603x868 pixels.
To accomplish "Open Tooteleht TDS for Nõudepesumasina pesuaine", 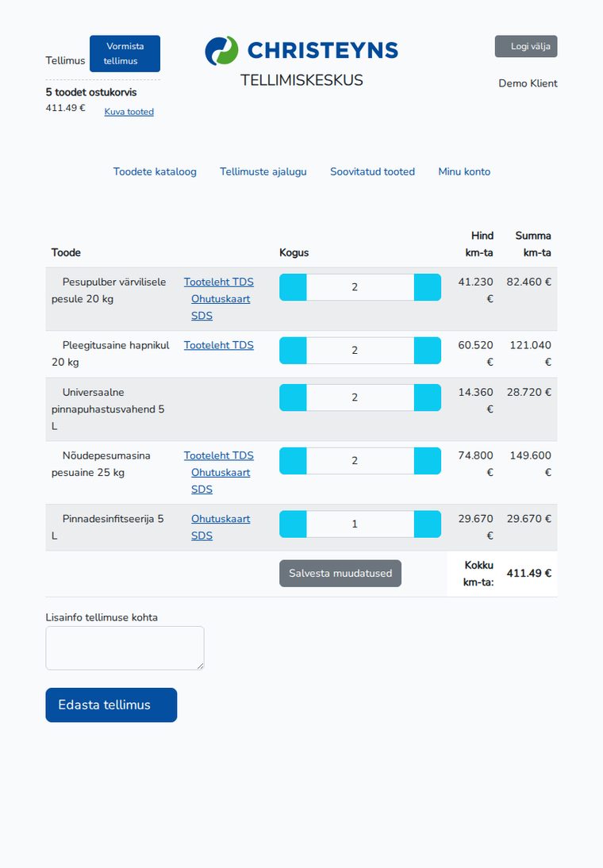I will click(x=219, y=455).
